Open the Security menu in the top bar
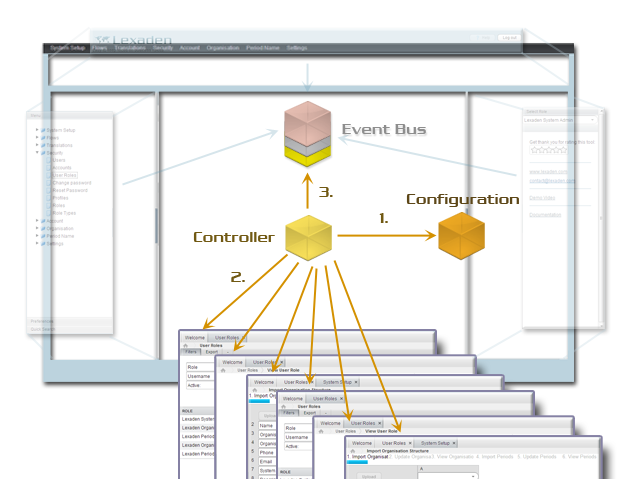This screenshot has height=479, width=622. point(163,48)
